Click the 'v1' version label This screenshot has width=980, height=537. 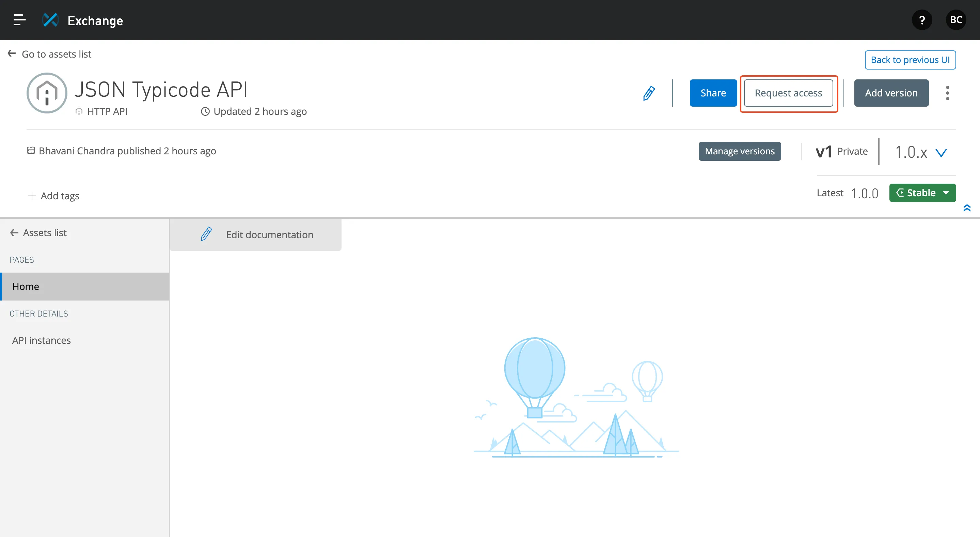point(824,152)
